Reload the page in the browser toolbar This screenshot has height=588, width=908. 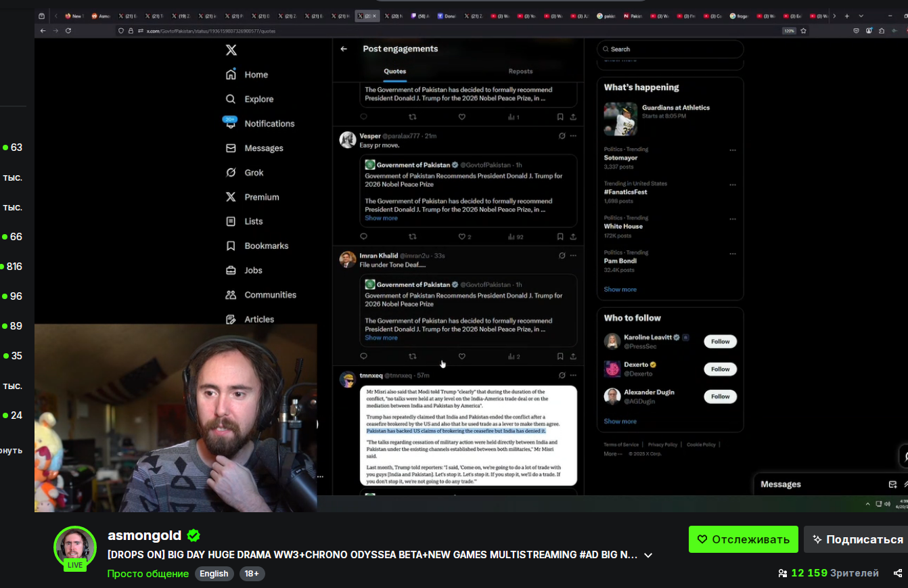(68, 30)
